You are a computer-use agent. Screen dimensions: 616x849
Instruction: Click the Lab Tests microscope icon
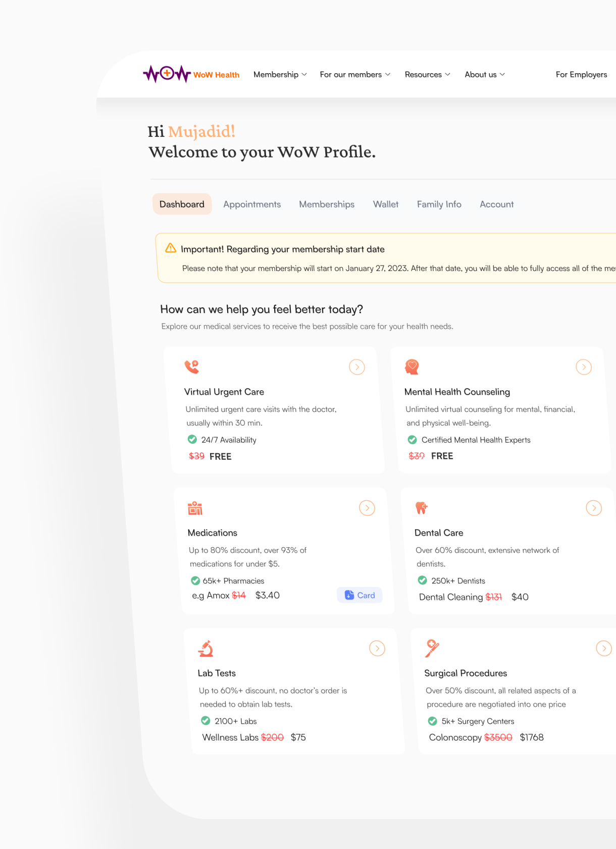point(206,649)
